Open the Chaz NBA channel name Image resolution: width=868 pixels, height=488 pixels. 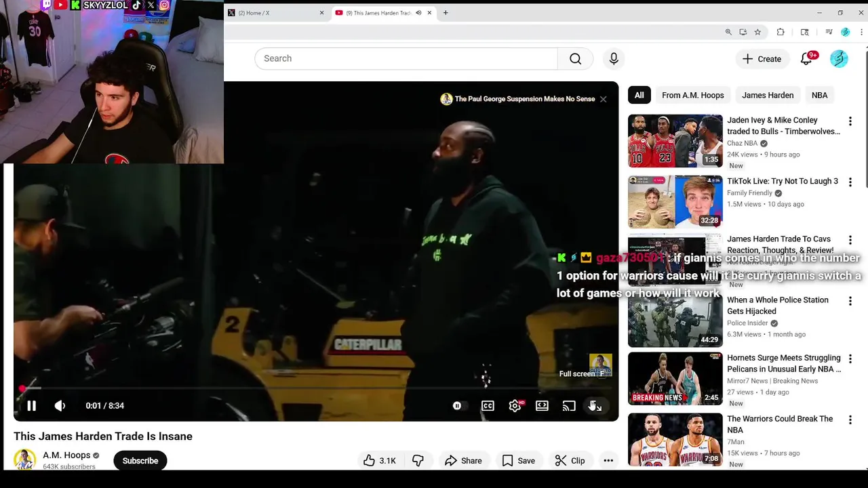[x=742, y=144]
